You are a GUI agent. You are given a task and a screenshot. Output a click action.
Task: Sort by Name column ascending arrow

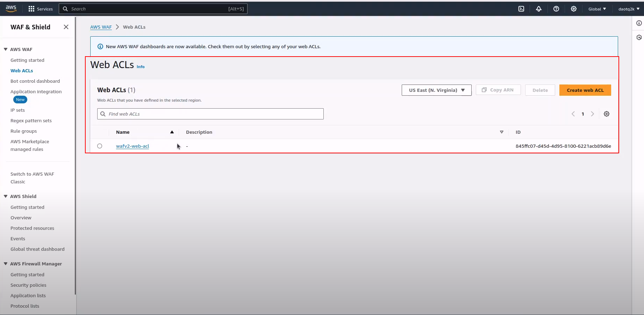tap(172, 132)
